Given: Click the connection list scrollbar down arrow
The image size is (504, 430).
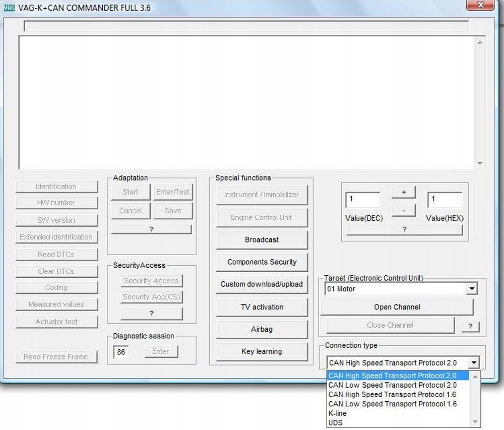Looking at the screenshot, I should coord(474,422).
